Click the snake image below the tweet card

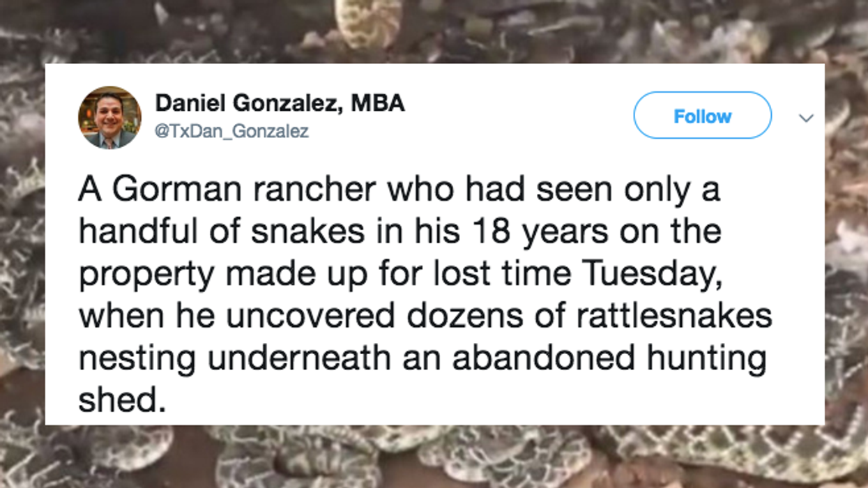432,460
